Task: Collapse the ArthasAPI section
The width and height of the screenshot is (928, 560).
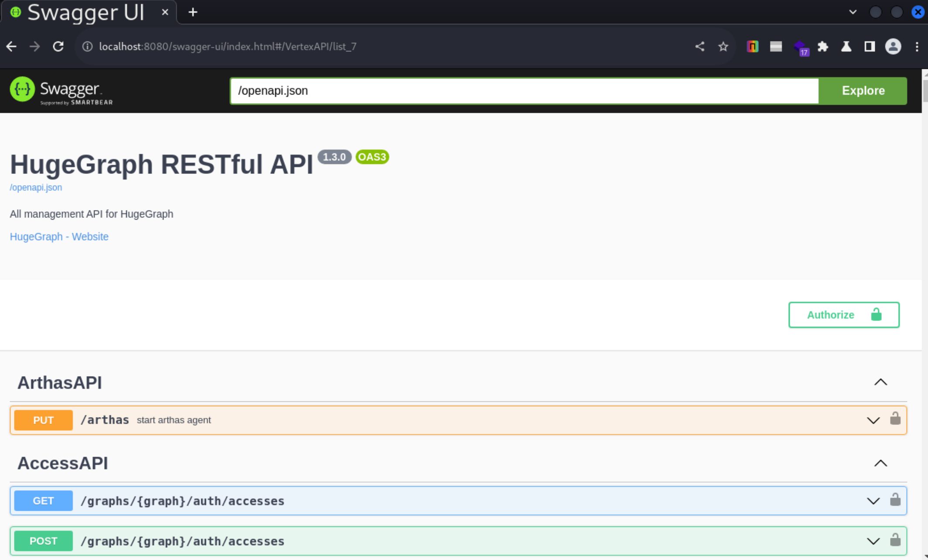Action: click(x=880, y=382)
